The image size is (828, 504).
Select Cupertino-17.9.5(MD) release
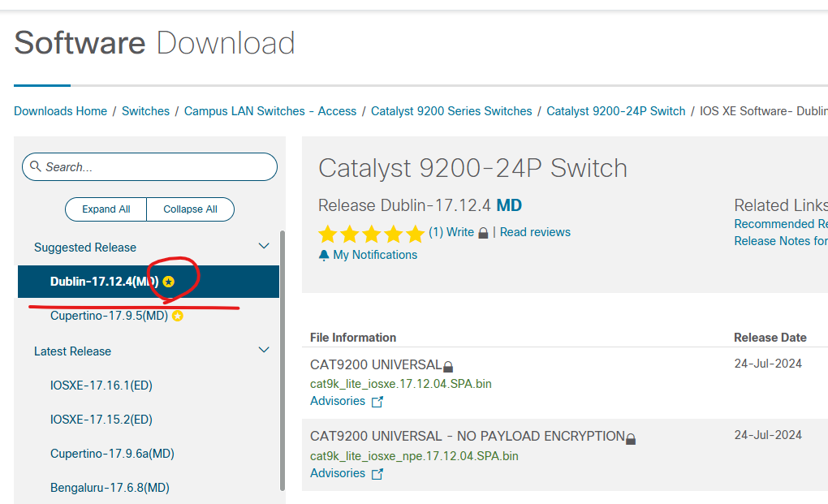pos(109,316)
